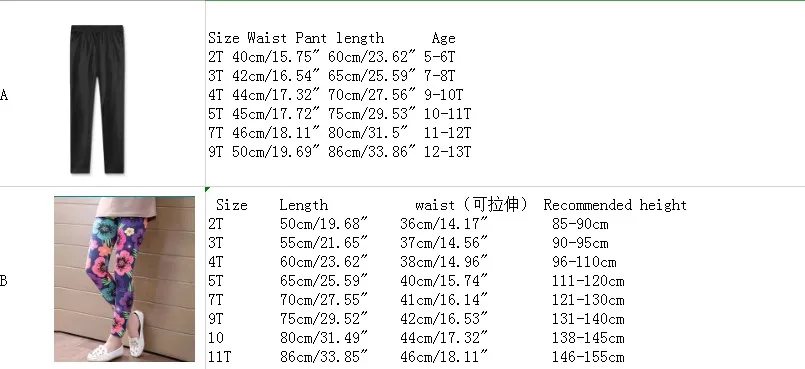Click the table B length '60cm/23.62"'

324,262
